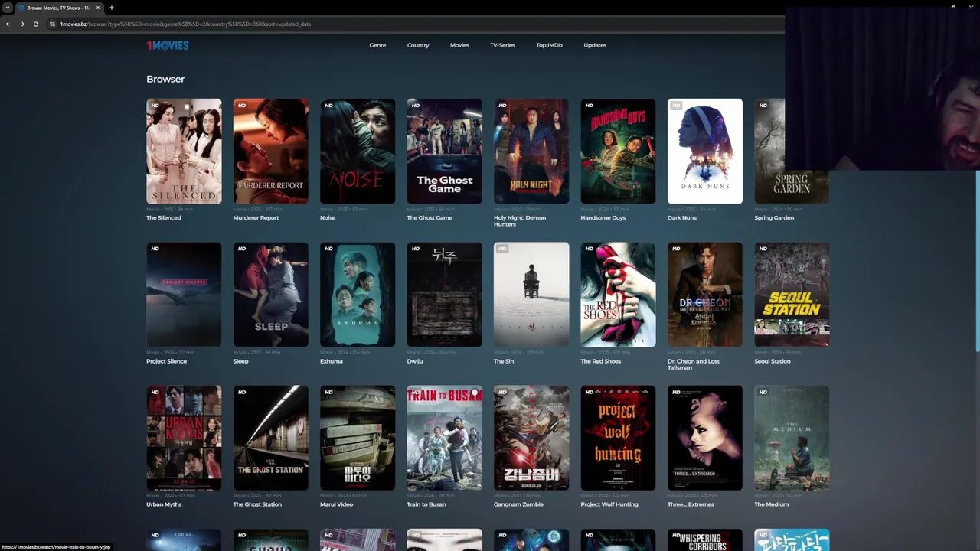The image size is (980, 551).
Task: Open The Red Shoes poster
Action: [618, 295]
